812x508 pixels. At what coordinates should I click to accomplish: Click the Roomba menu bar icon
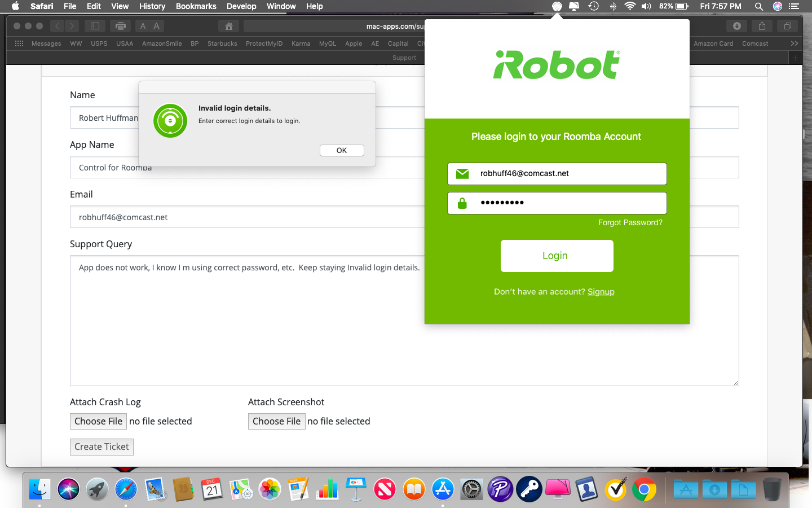(x=557, y=6)
